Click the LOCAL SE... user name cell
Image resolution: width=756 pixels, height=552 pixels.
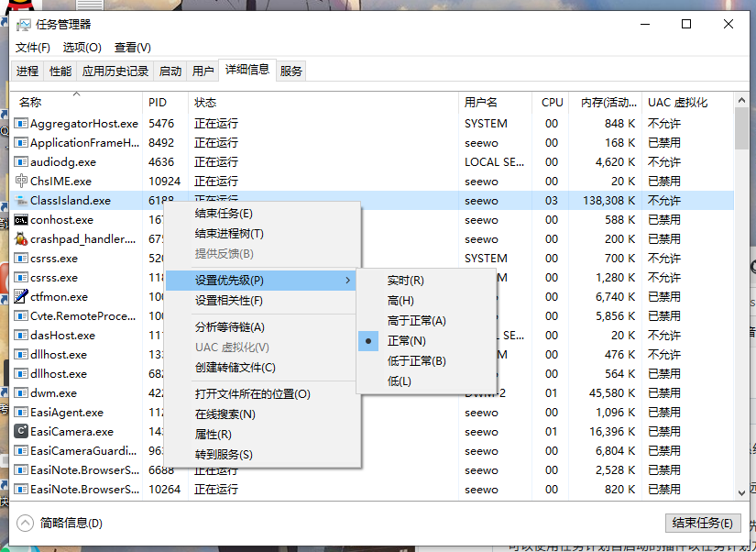tap(494, 162)
